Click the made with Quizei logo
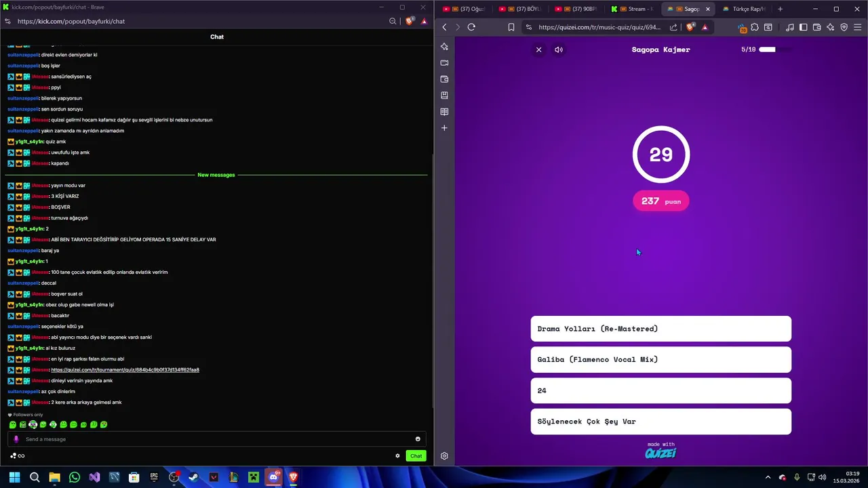This screenshot has height=488, width=868. [x=660, y=451]
